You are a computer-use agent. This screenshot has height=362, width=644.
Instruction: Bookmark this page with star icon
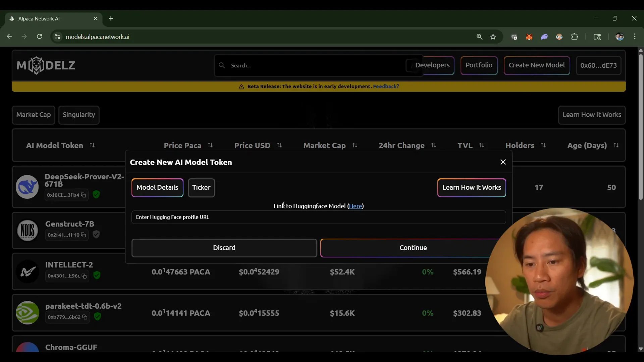pos(493,37)
